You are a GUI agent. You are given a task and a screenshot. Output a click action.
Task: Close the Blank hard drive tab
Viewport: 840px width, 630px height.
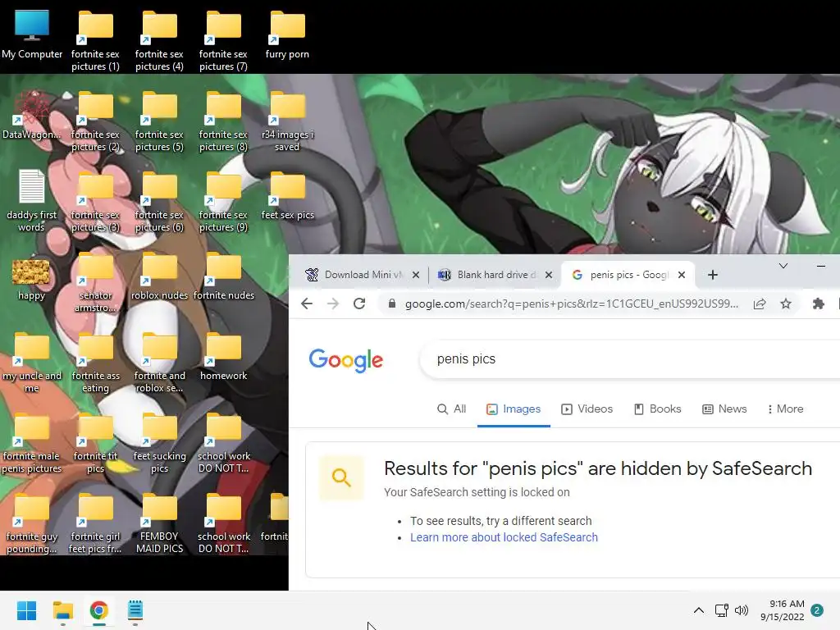tap(549, 275)
